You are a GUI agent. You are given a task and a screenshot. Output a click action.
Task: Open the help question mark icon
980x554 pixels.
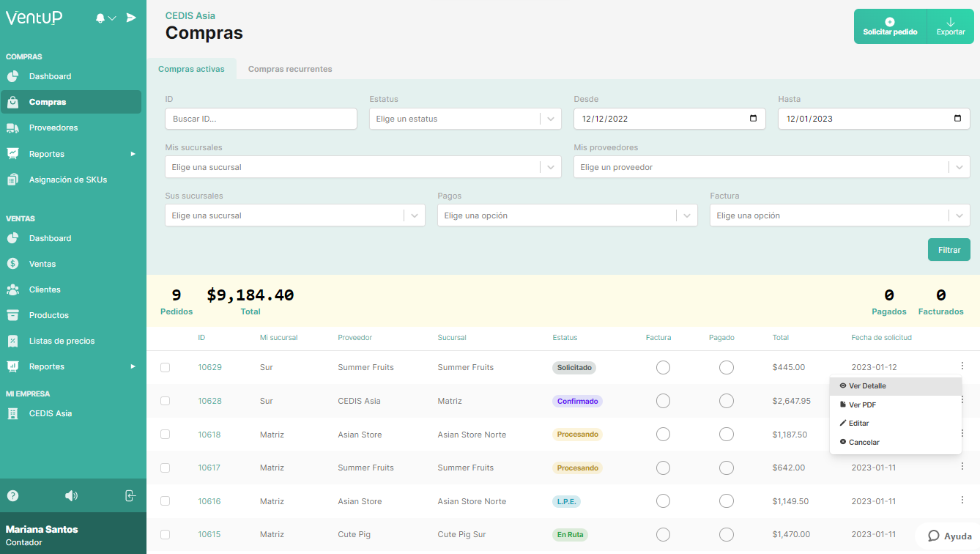click(12, 496)
